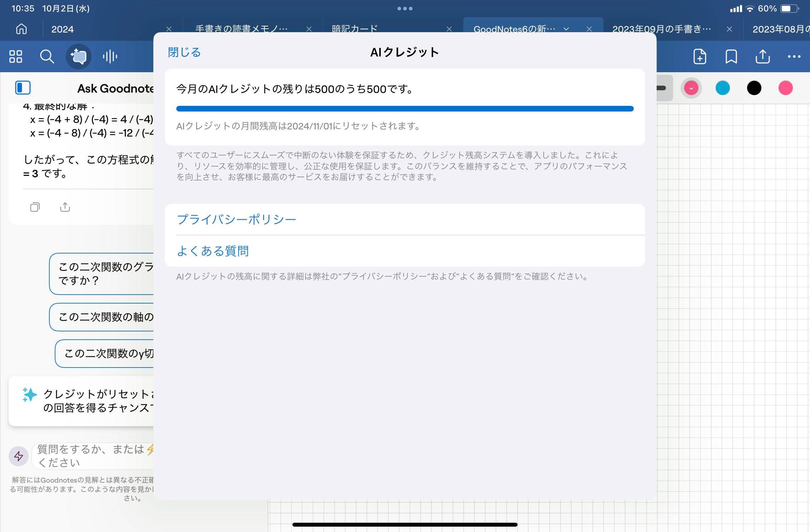Toggle the chat sidebar panel icon

23,88
